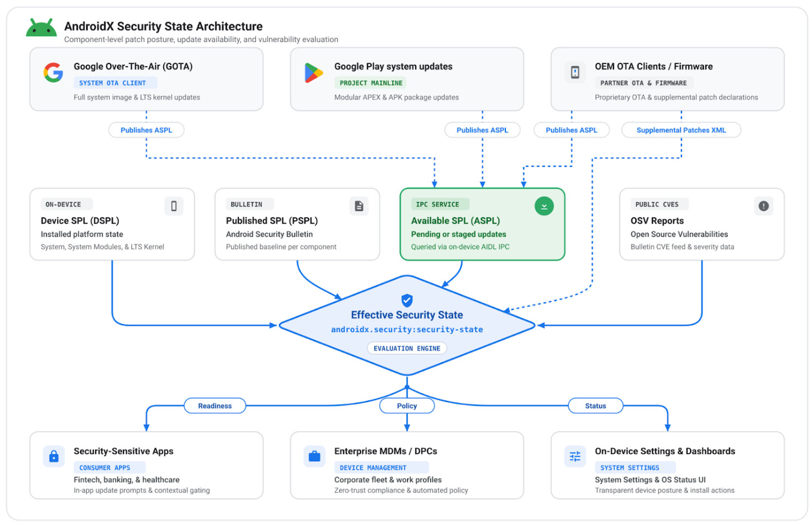Click the sliders icon for On-Device Settings
812x525 pixels.
point(575,457)
